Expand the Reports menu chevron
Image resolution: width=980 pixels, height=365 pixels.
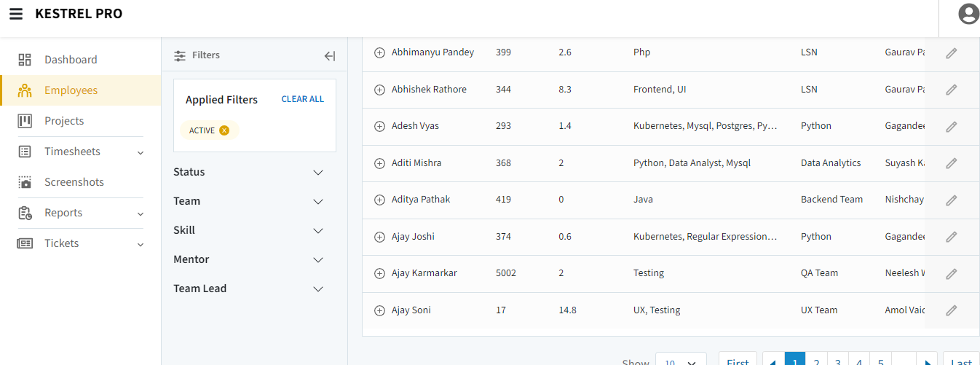(x=141, y=214)
